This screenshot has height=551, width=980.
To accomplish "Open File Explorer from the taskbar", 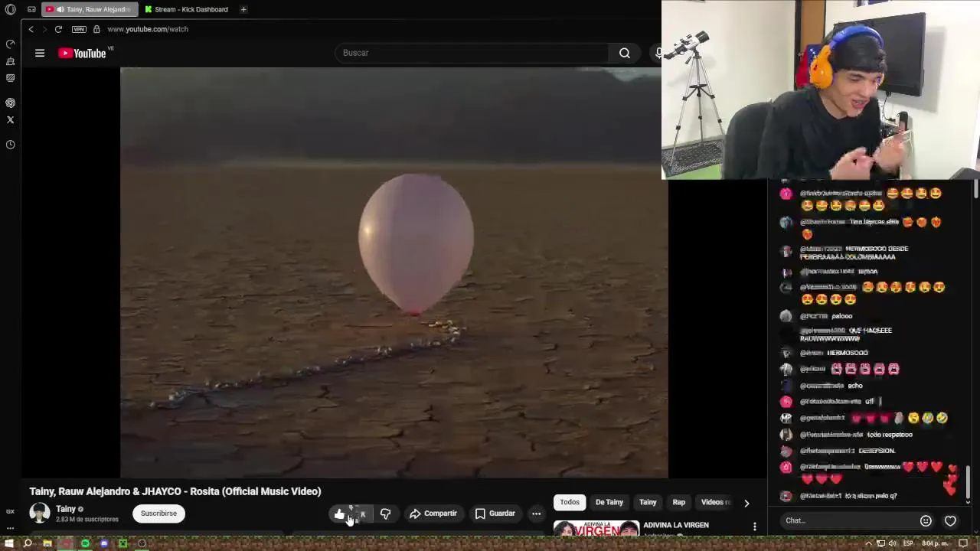I will click(x=47, y=543).
